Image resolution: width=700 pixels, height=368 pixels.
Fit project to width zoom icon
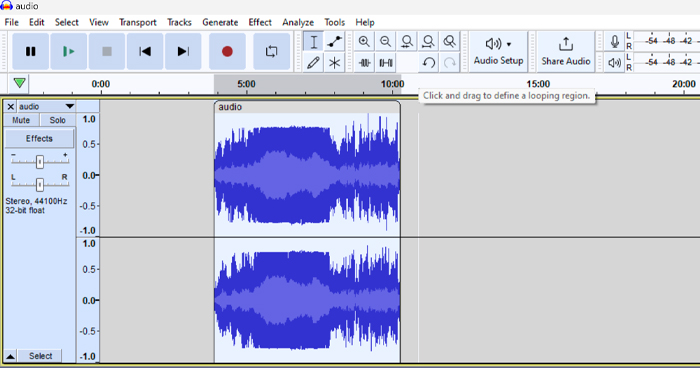pyautogui.click(x=428, y=42)
